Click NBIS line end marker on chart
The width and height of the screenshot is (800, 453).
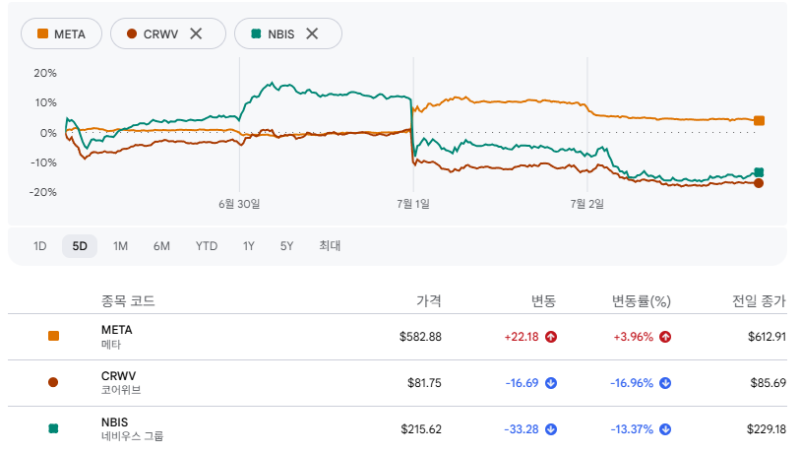[x=759, y=172]
